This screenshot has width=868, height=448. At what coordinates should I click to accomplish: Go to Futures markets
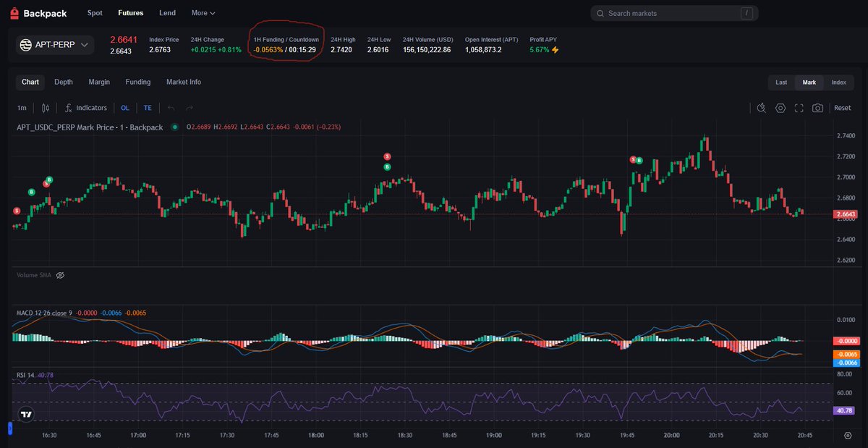coord(131,13)
